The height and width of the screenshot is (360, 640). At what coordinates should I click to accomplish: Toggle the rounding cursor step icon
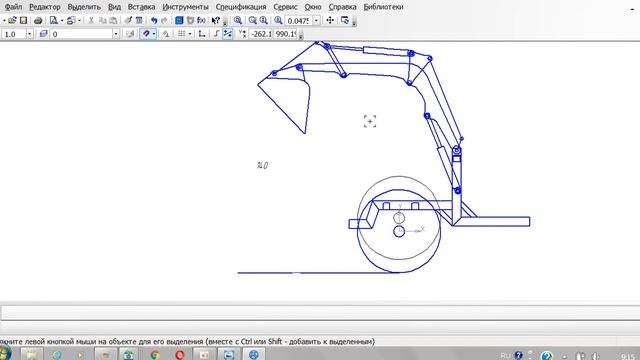[228, 34]
